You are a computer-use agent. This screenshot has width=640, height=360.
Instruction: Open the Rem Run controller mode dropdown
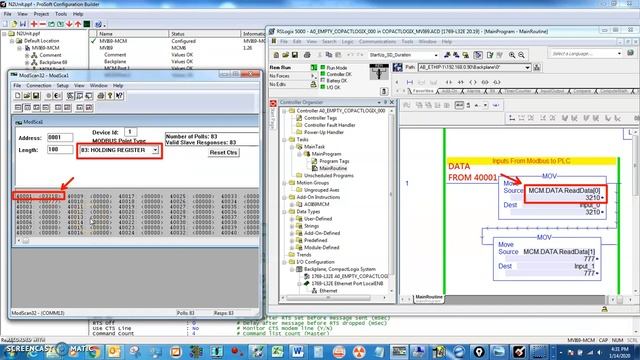[x=314, y=68]
